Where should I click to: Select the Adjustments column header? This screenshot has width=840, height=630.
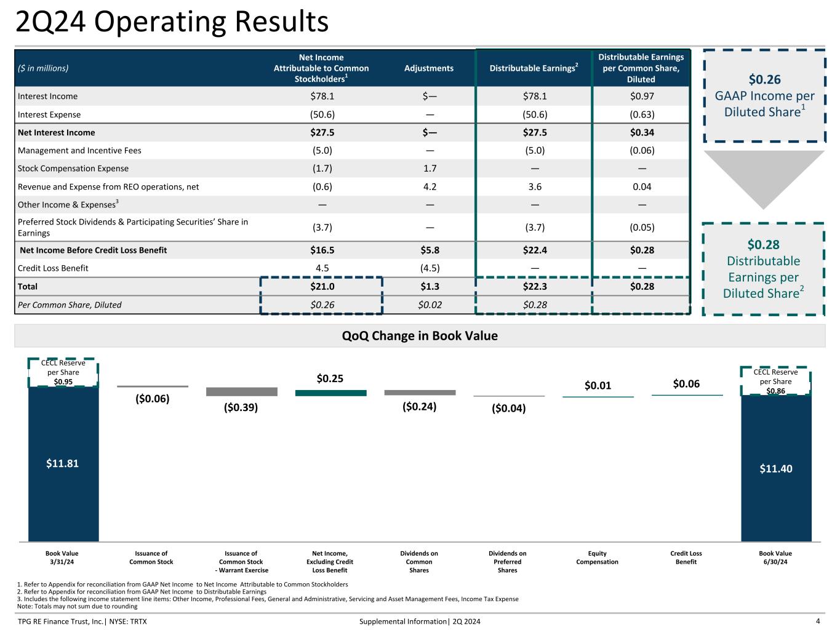tap(428, 68)
